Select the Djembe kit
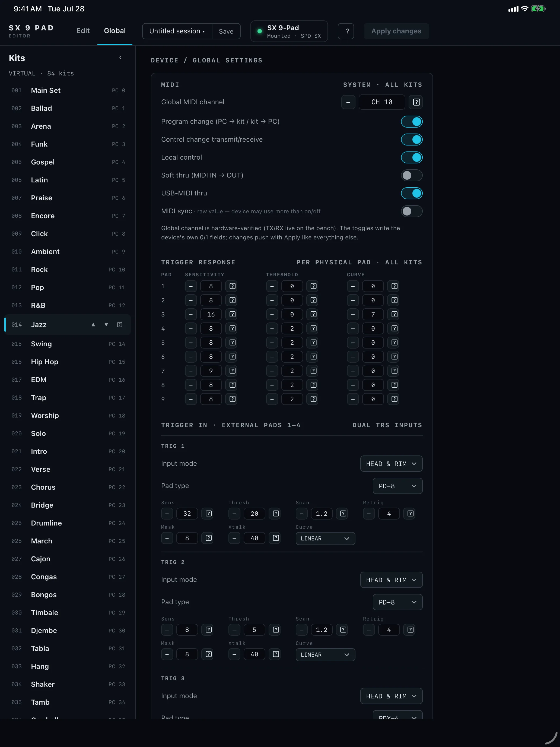This screenshot has width=560, height=747. [x=68, y=631]
